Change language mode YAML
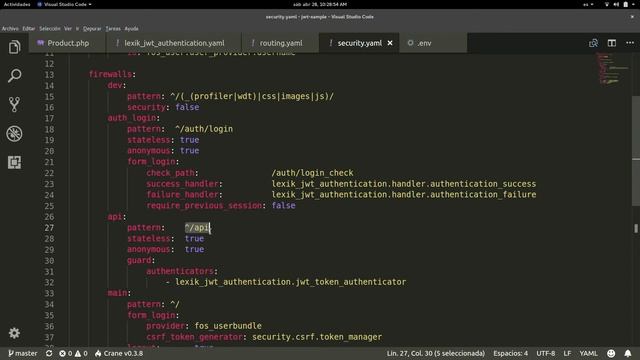The height and width of the screenshot is (360, 640). [x=588, y=353]
